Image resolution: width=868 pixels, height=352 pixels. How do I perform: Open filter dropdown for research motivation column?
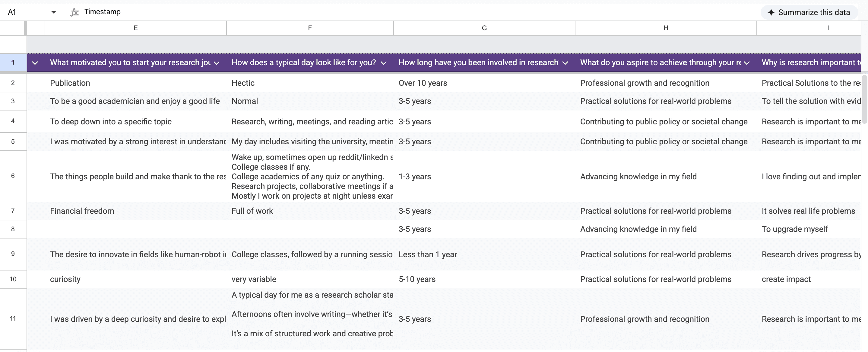point(217,63)
